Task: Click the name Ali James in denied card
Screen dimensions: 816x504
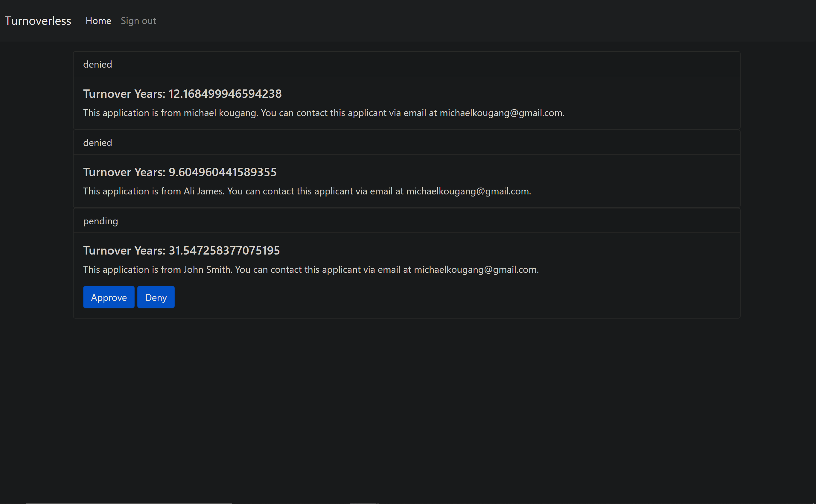Action: [204, 191]
